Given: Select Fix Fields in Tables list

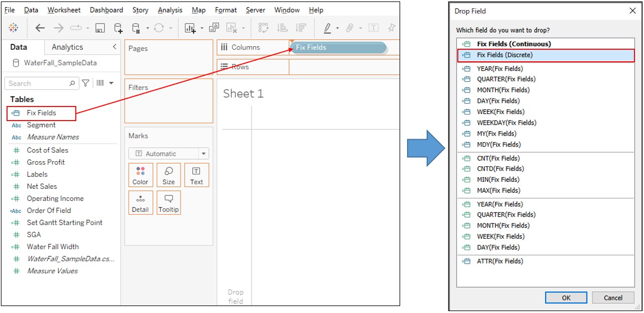Looking at the screenshot, I should click(x=41, y=113).
